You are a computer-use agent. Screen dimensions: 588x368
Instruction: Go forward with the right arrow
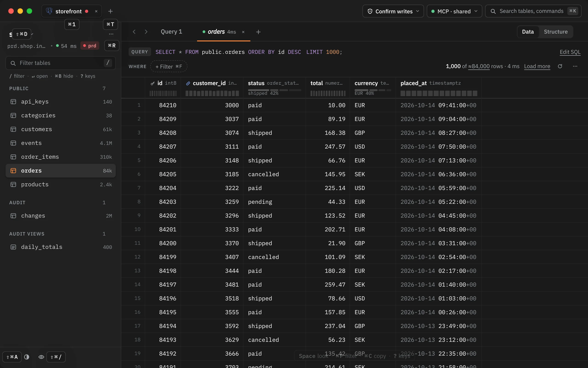click(146, 32)
